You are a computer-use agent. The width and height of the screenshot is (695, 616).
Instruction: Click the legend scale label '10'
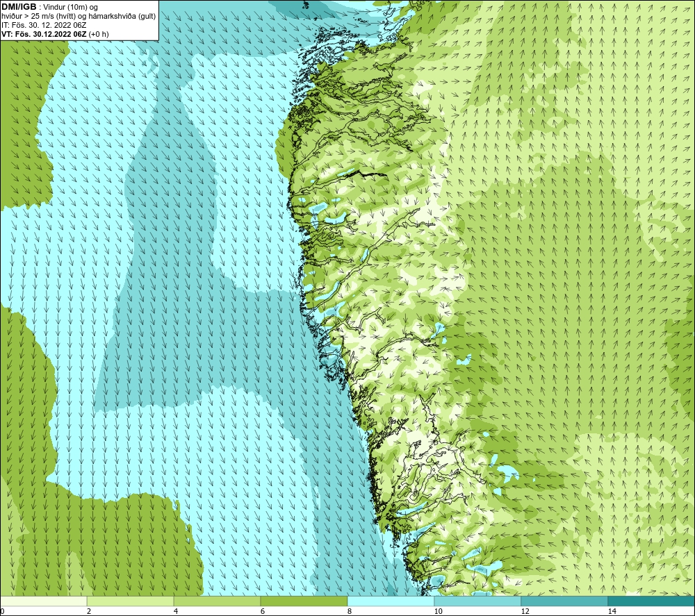tap(438, 611)
